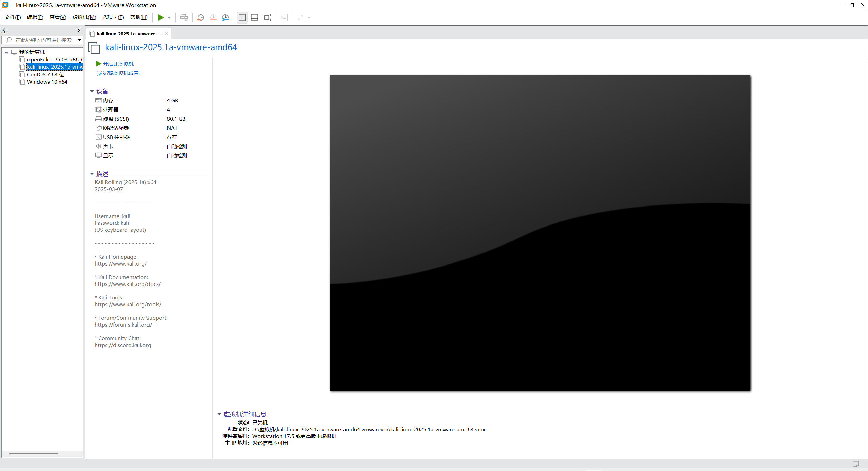Click 开启此虚拟机 to power on

[118, 64]
